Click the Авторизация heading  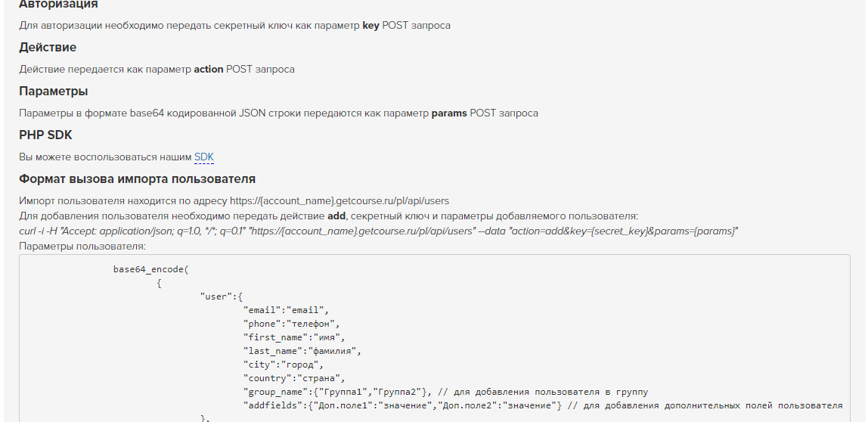coord(58,5)
